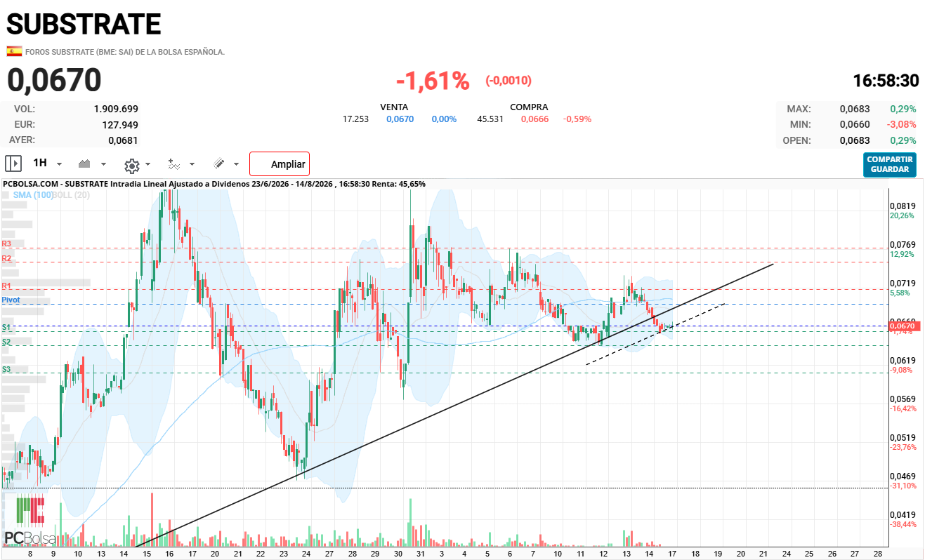This screenshot has width=925, height=560.
Task: Click the 16:58:30 time display
Action: pyautogui.click(x=886, y=81)
